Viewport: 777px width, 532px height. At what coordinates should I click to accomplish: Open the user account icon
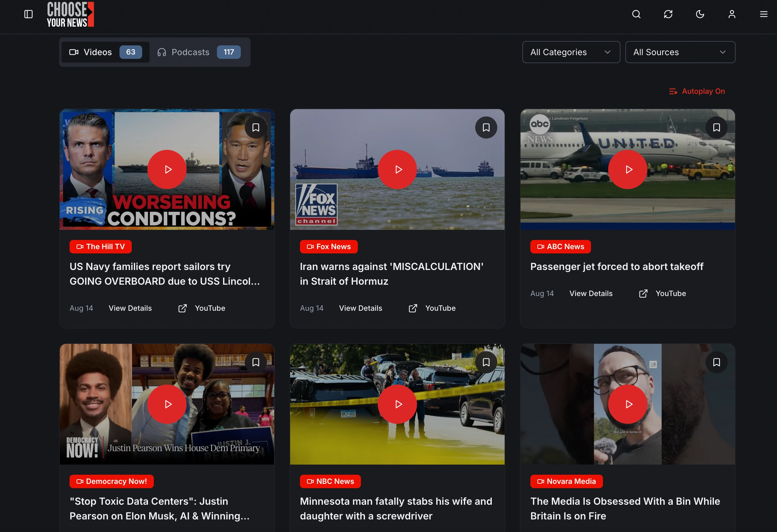[732, 14]
